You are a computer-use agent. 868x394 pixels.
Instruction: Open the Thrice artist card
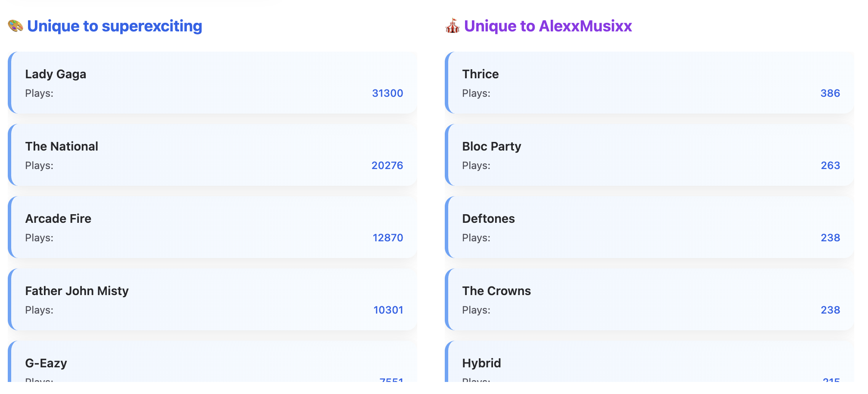click(649, 83)
